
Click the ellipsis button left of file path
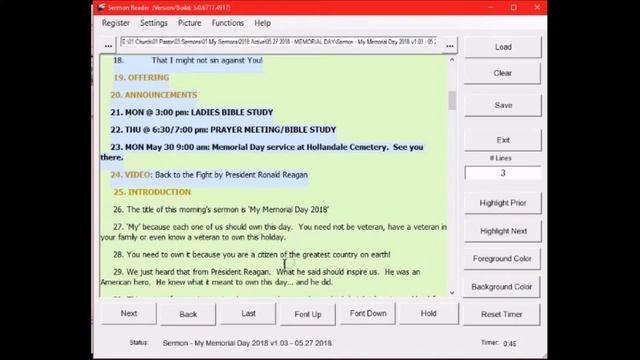pos(108,46)
